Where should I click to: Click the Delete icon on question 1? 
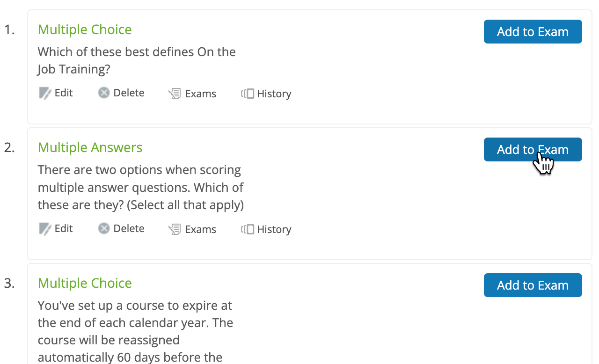coord(103,93)
